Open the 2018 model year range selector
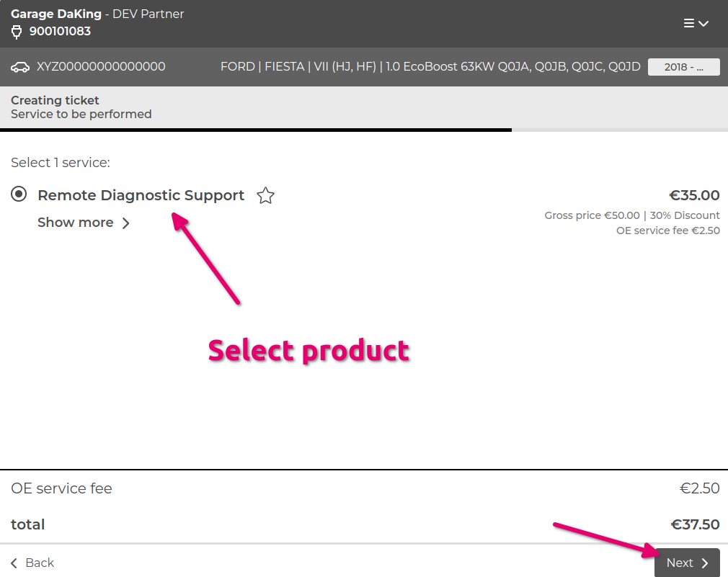Viewport: 728px width, 577px height. point(683,66)
